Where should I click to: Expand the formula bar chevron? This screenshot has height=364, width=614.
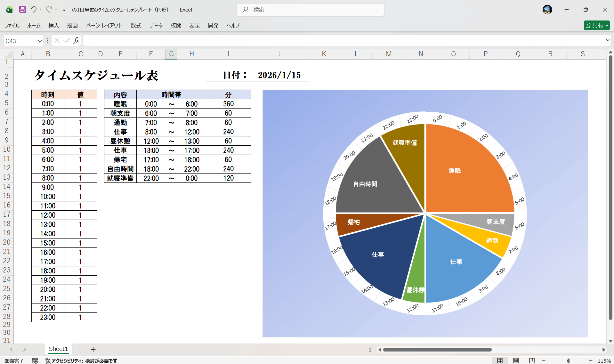pos(607,40)
